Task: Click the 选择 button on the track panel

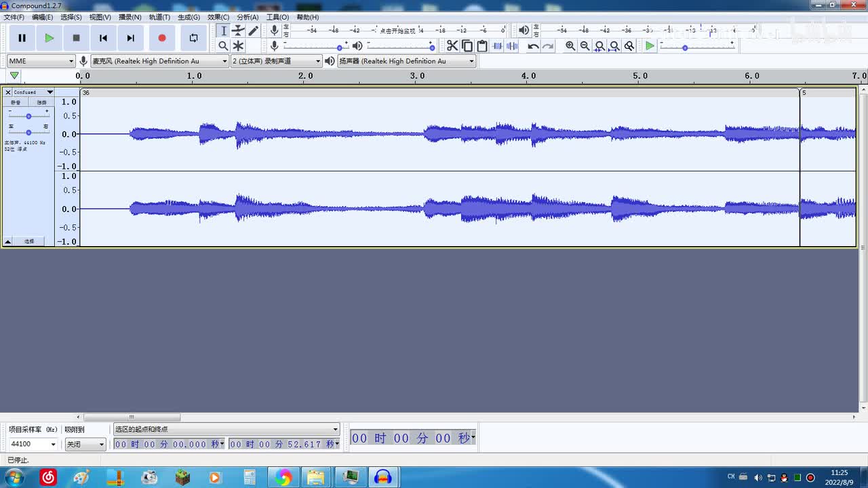Action: [x=29, y=241]
